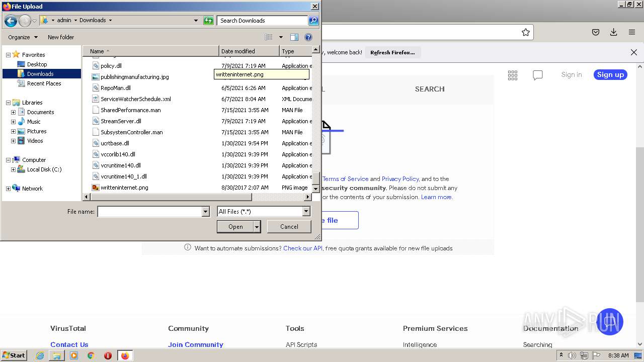Click the Sign up button
The image size is (644, 362).
(x=610, y=74)
